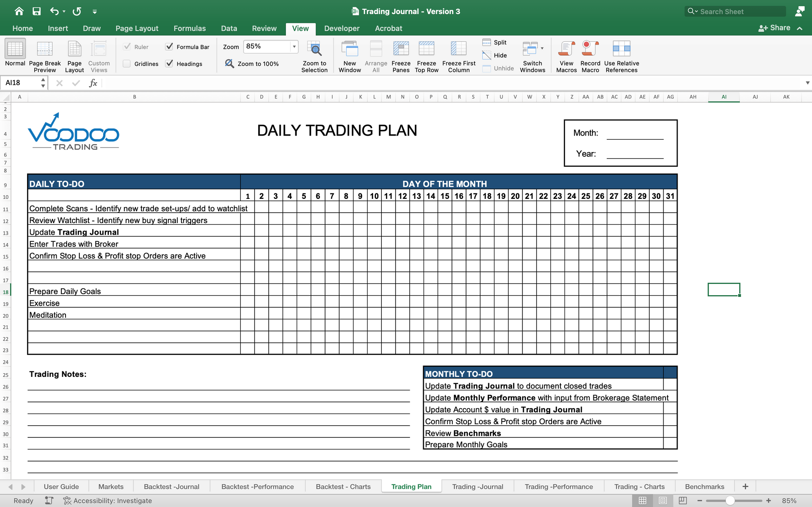Uncheck the Formula Bar checkbox
The height and width of the screenshot is (507, 812).
coord(169,47)
